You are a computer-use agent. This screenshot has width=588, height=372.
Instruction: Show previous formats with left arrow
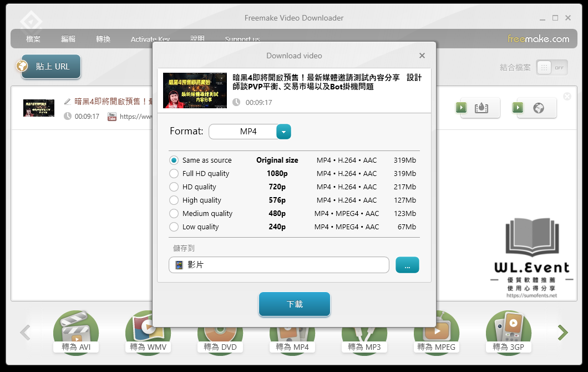tap(25, 332)
